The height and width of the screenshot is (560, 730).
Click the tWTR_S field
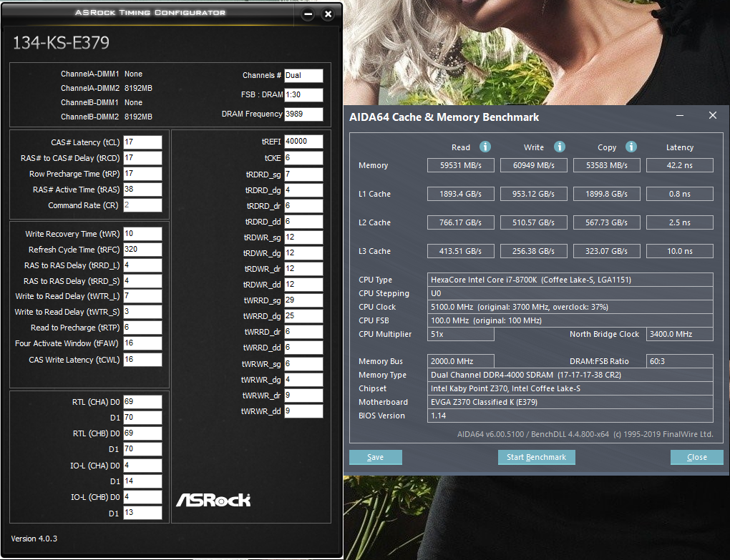142,312
